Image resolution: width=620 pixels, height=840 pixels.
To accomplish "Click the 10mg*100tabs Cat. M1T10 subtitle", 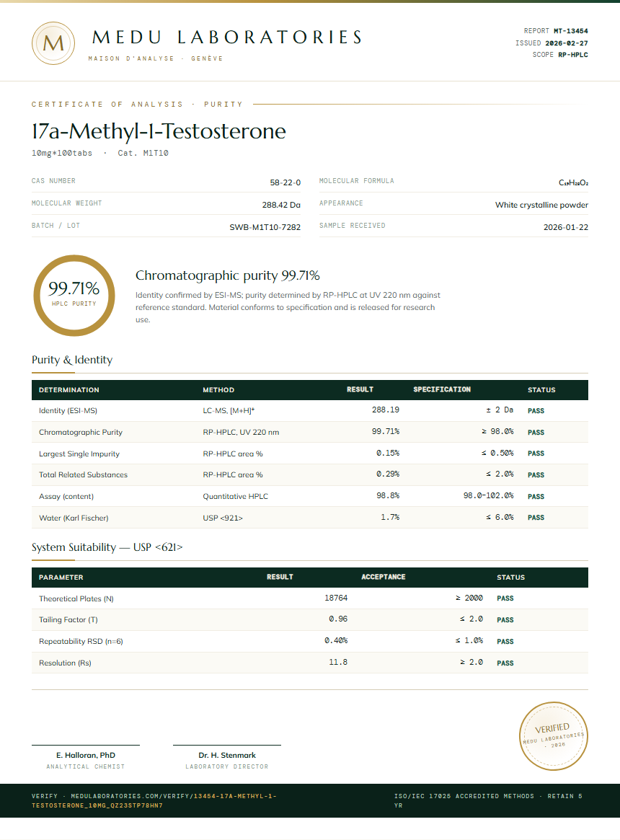I will pos(99,153).
